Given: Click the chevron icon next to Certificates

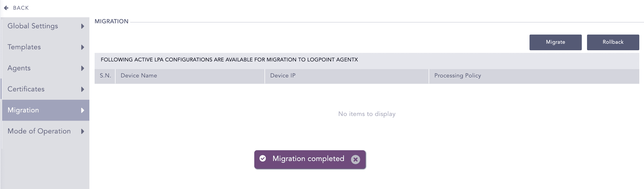Looking at the screenshot, I should (x=82, y=89).
